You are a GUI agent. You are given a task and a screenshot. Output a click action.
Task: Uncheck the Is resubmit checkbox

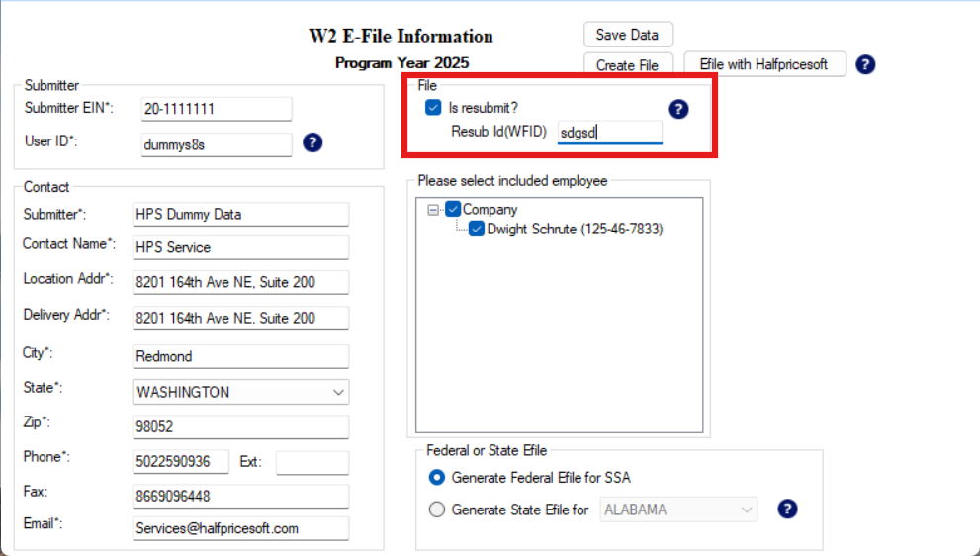pos(433,108)
